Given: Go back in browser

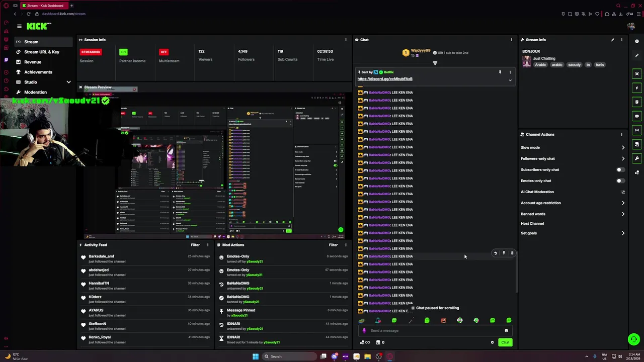Looking at the screenshot, I should click(15, 14).
